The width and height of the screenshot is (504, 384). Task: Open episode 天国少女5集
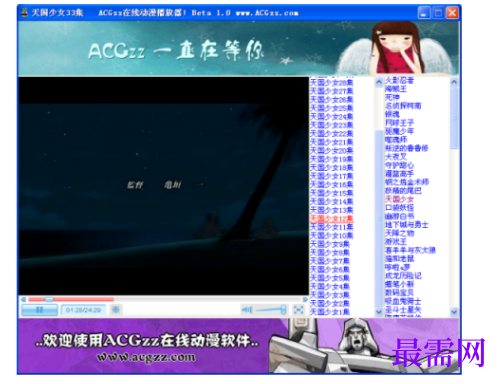pos(330,278)
